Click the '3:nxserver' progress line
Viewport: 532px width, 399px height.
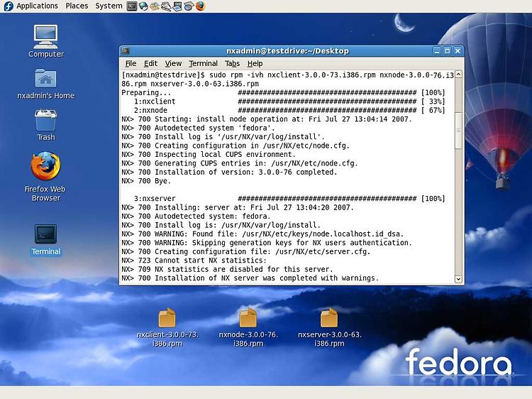[x=289, y=198]
